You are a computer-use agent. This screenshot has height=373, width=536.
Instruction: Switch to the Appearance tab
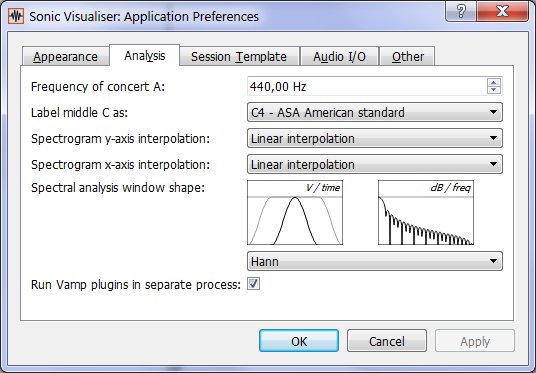pos(66,56)
